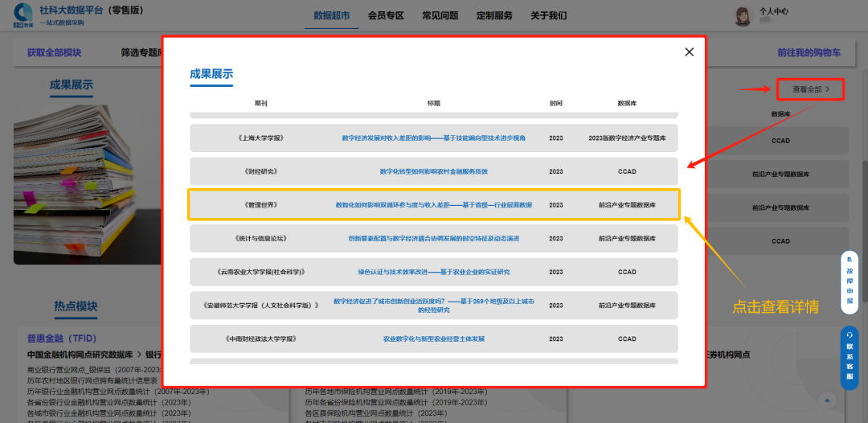Select journal cell 《中南财经政法大学学报》
Image resolution: width=868 pixels, height=423 pixels.
[260, 339]
